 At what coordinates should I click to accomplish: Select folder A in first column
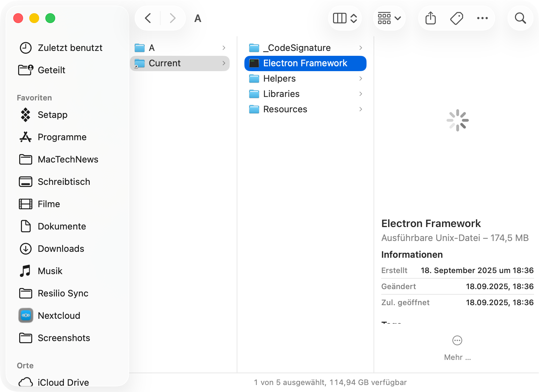[152, 48]
